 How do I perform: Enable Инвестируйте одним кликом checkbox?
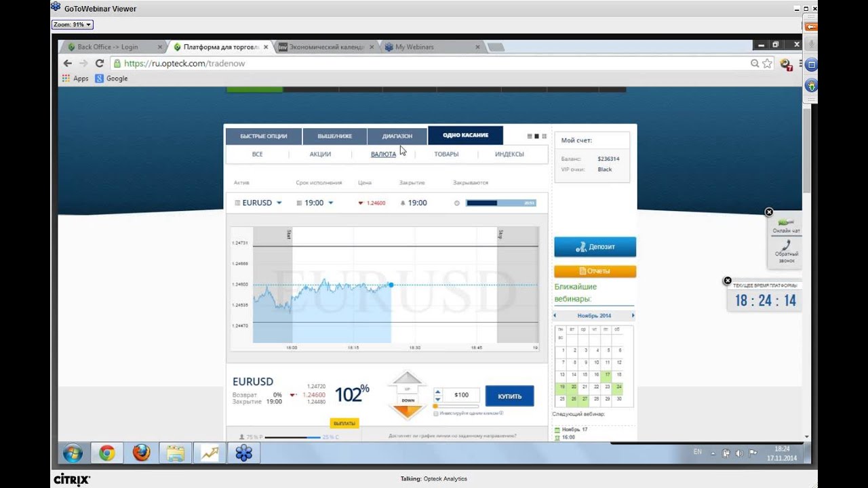pos(435,413)
